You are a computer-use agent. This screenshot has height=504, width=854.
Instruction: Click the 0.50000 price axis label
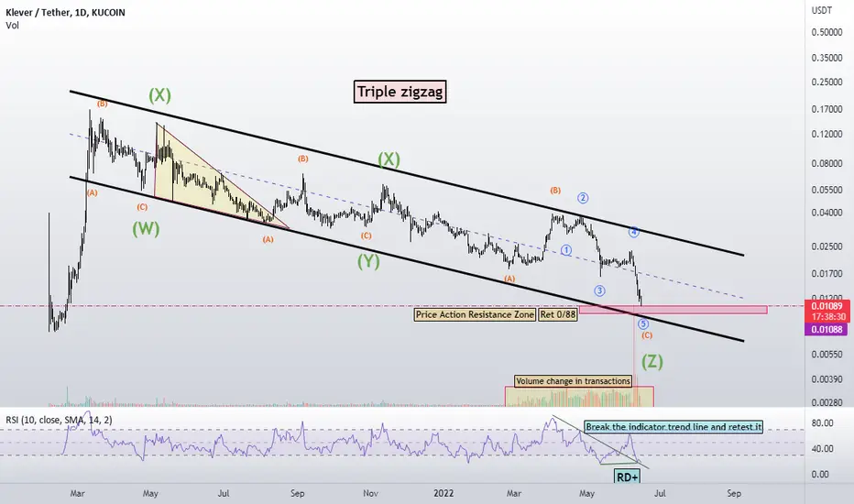coord(827,32)
